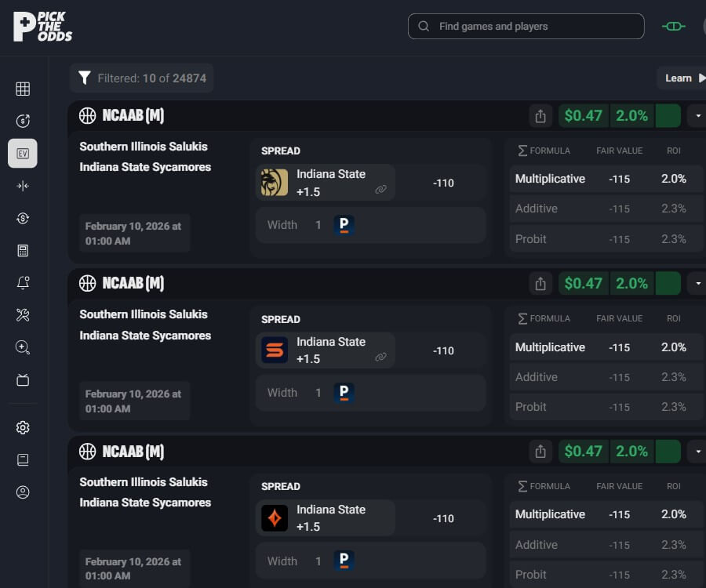The height and width of the screenshot is (588, 706).
Task: Open the alerts bell in the sidebar
Action: coord(23,282)
